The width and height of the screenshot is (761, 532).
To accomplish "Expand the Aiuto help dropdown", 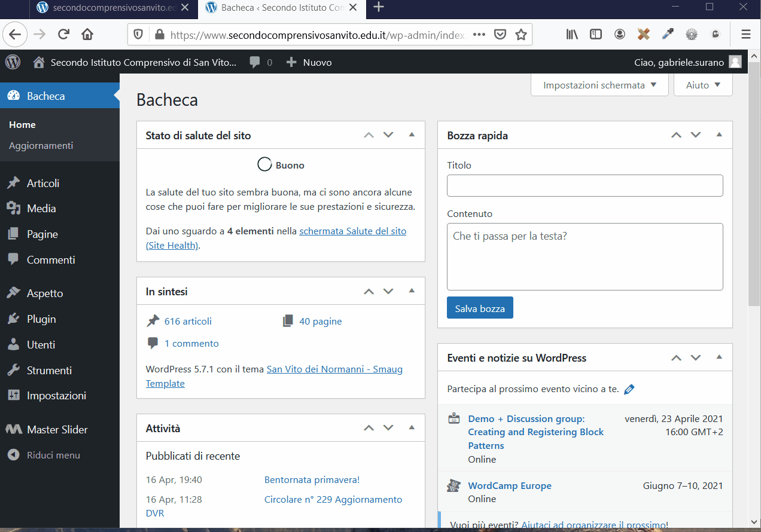I will (x=703, y=85).
